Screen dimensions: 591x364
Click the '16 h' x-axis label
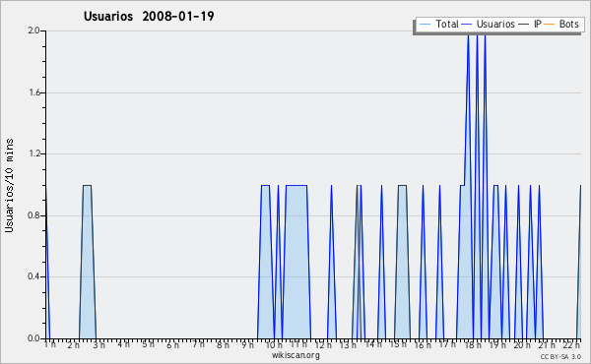[x=423, y=344]
